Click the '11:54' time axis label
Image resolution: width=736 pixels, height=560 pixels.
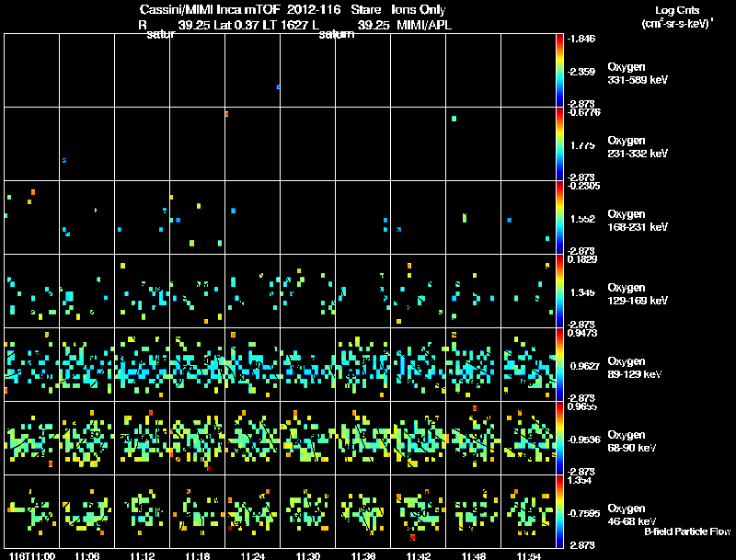point(529,555)
